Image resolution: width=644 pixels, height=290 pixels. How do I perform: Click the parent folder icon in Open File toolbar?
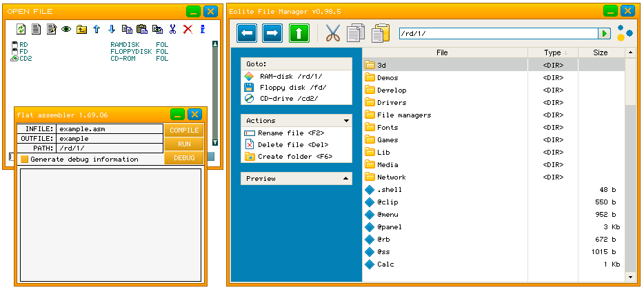(x=81, y=29)
